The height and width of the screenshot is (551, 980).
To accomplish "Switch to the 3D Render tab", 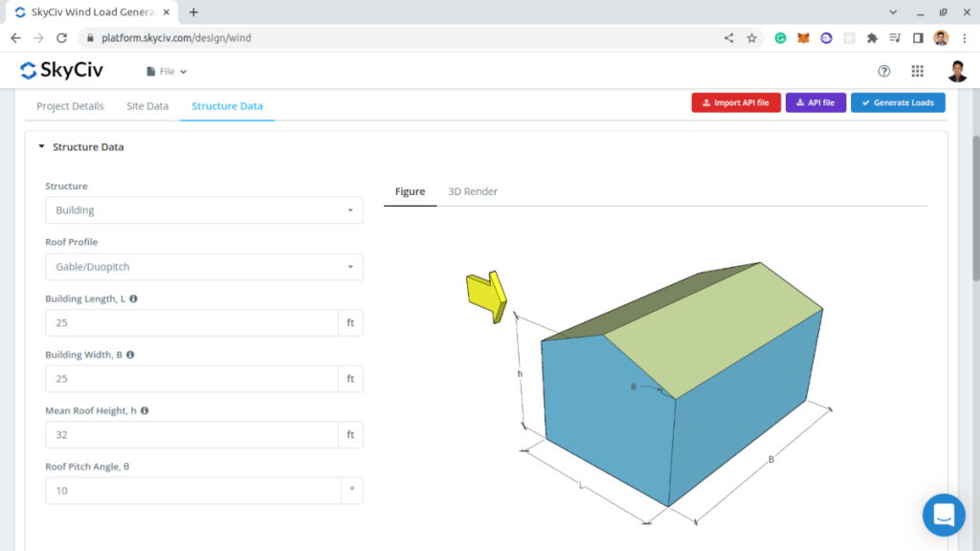I will (x=473, y=191).
